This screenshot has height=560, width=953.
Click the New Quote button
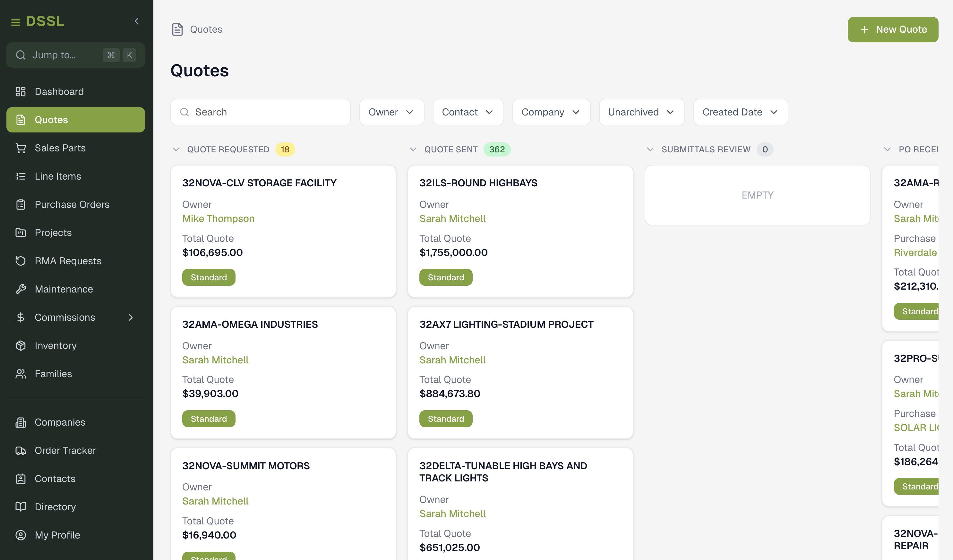click(x=892, y=30)
